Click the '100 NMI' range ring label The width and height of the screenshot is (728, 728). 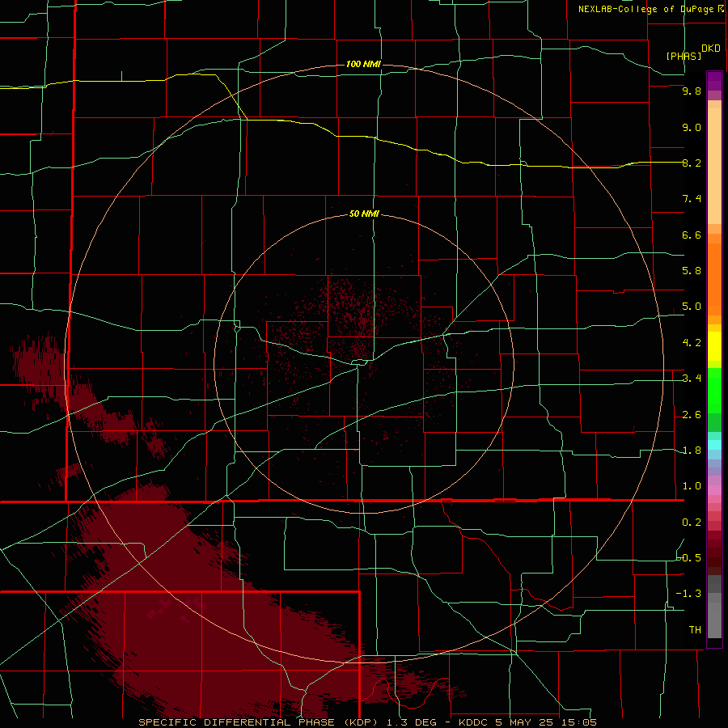[363, 64]
